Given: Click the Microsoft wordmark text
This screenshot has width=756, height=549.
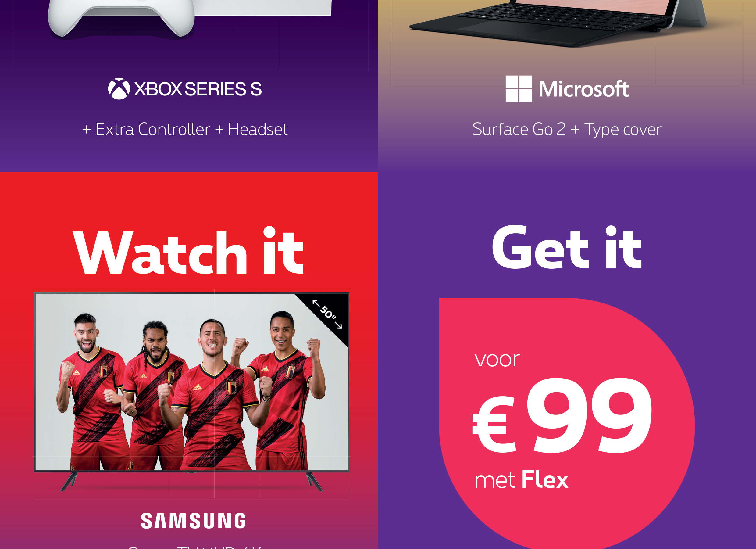Looking at the screenshot, I should [x=584, y=89].
